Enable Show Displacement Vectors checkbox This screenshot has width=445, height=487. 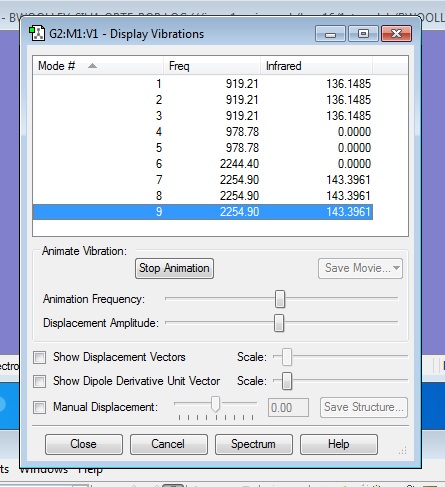pos(39,358)
